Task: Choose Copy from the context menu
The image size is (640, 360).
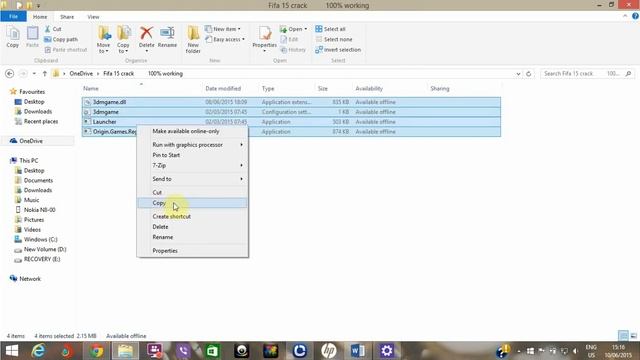Action: tap(192, 203)
